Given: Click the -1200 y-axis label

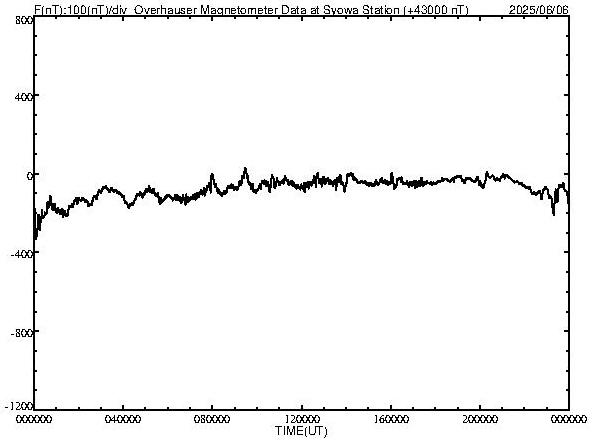Looking at the screenshot, I should point(19,406).
